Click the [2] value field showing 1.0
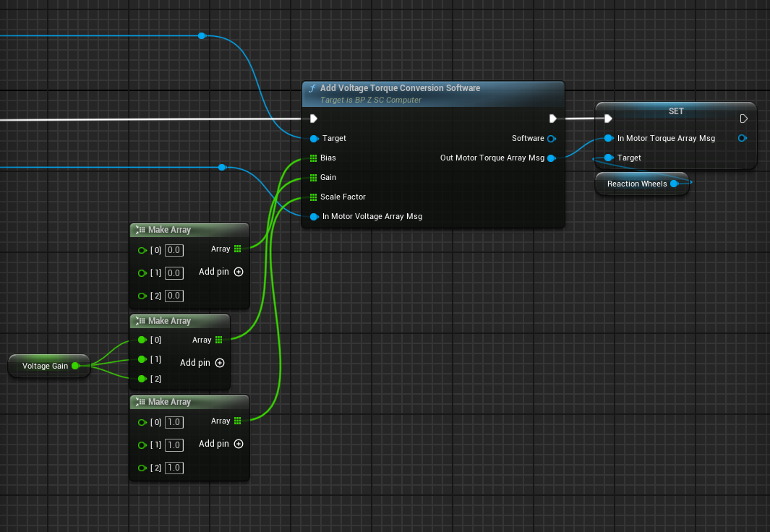The width and height of the screenshot is (770, 532). click(174, 468)
